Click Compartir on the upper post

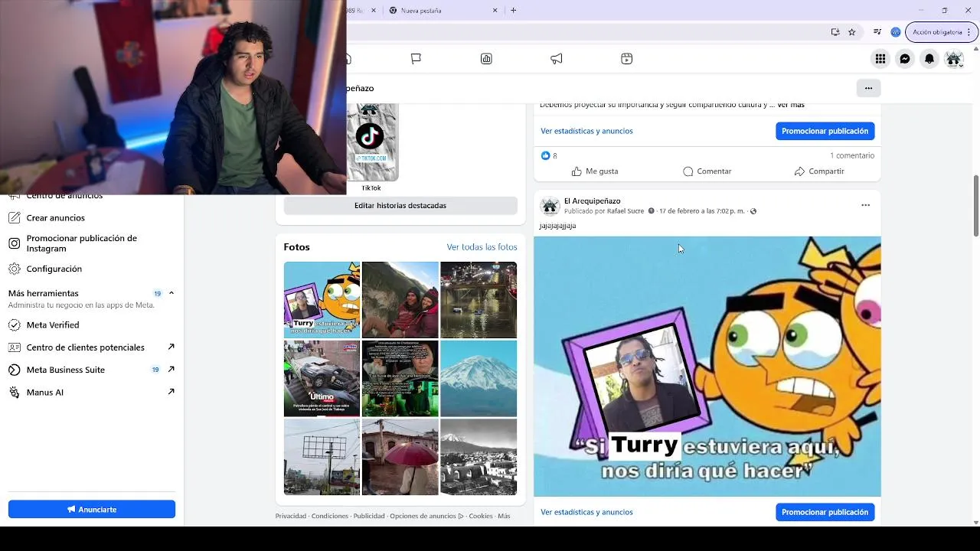819,171
